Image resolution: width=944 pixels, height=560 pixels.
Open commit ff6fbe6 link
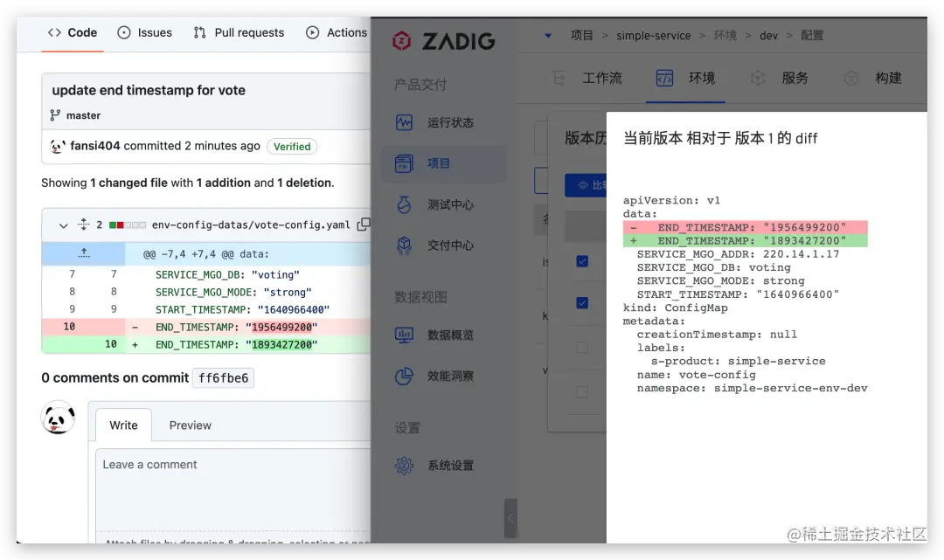(222, 378)
